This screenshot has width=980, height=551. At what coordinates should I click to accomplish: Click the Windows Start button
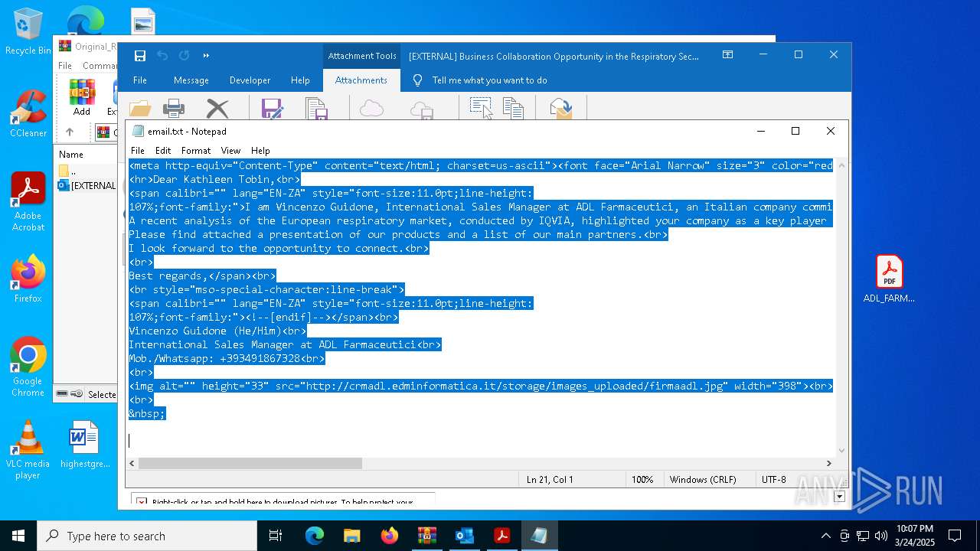click(x=18, y=536)
